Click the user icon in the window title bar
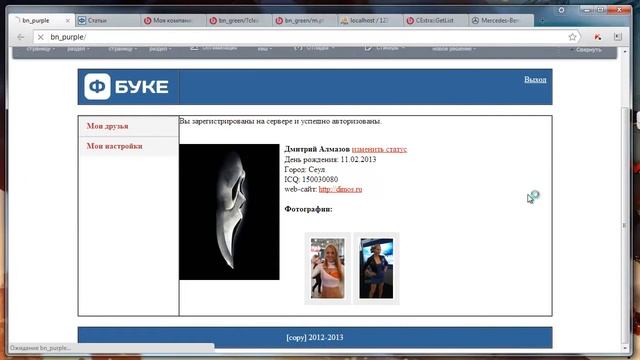This screenshot has width=640, height=360. click(562, 10)
